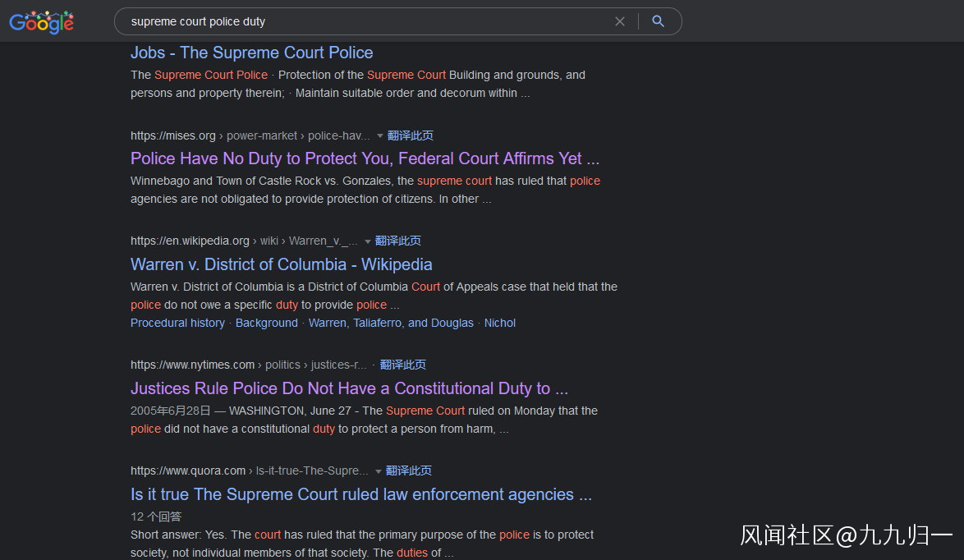Open the 'Background' sitelink
This screenshot has height=560, width=964.
click(x=266, y=323)
